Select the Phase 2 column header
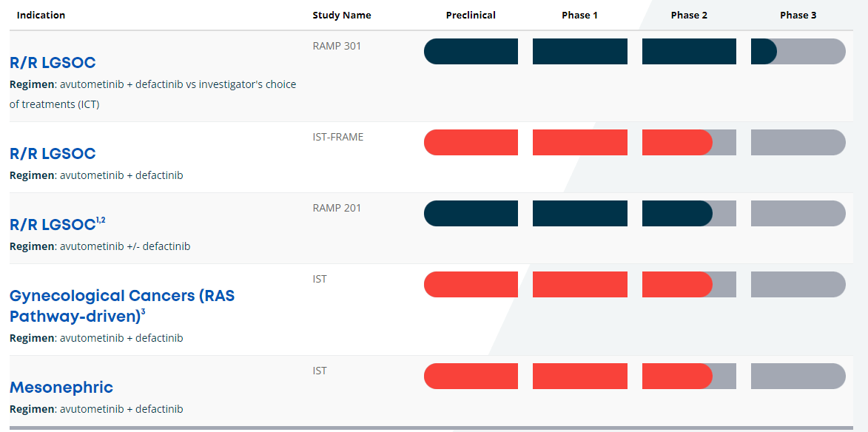This screenshot has width=868, height=432. pos(689,16)
